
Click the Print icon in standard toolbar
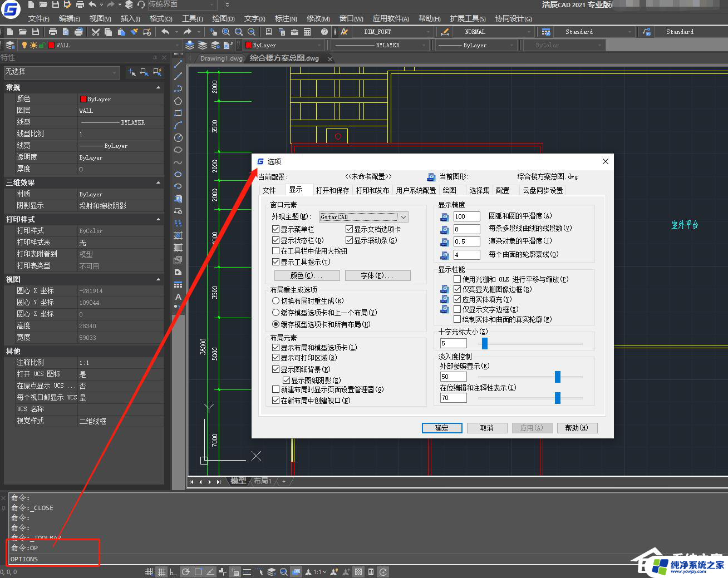(x=53, y=32)
